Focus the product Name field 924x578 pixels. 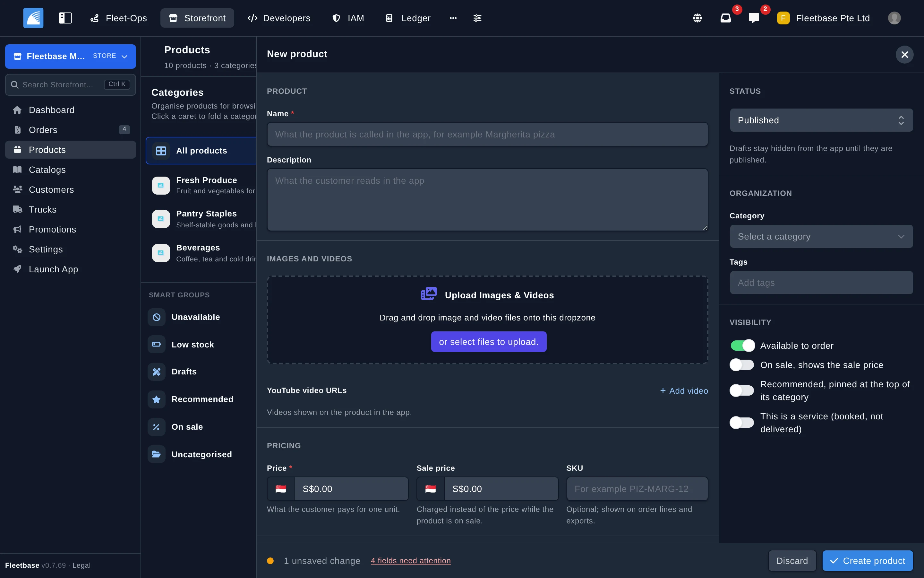487,135
